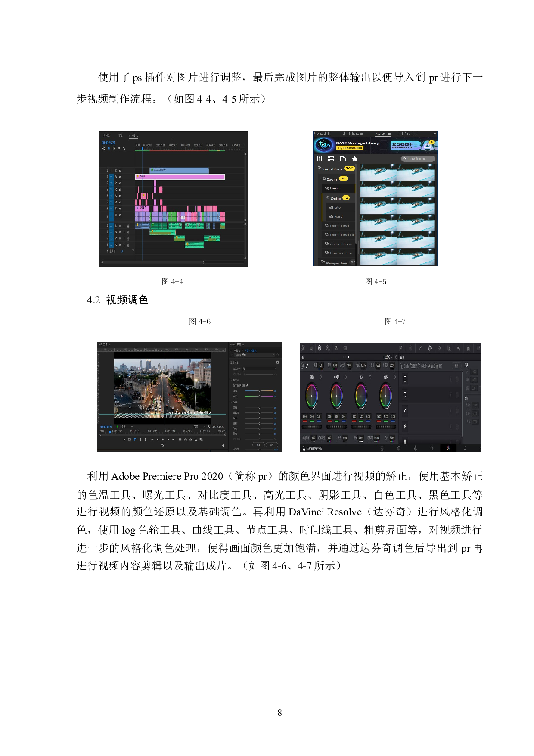534x756 pixels.
Task: Open the favorites star in AtomX panel
Action: tap(354, 159)
